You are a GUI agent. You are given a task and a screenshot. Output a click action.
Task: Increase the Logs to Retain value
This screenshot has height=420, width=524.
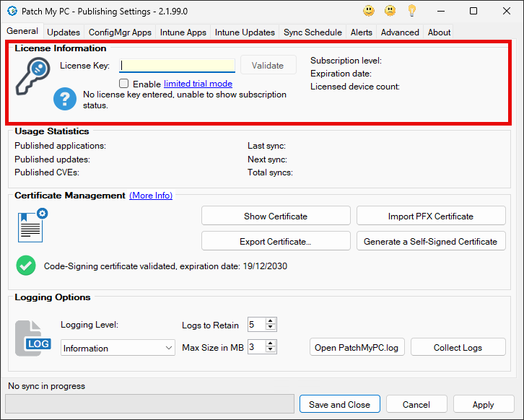pyautogui.click(x=271, y=321)
